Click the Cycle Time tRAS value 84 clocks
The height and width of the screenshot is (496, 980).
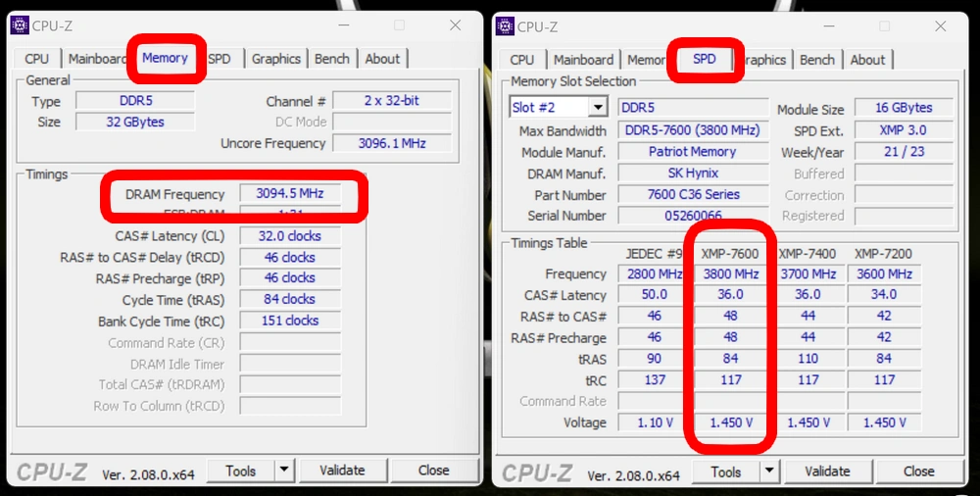point(290,299)
